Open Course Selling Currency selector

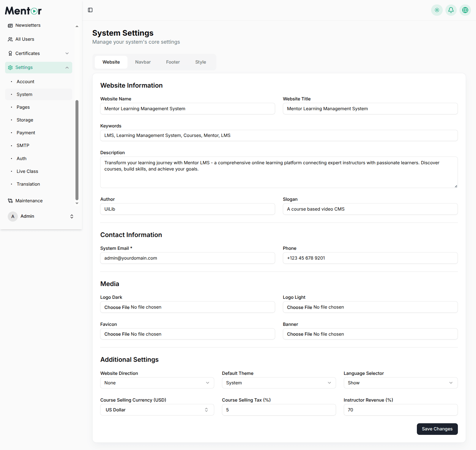[x=157, y=410]
